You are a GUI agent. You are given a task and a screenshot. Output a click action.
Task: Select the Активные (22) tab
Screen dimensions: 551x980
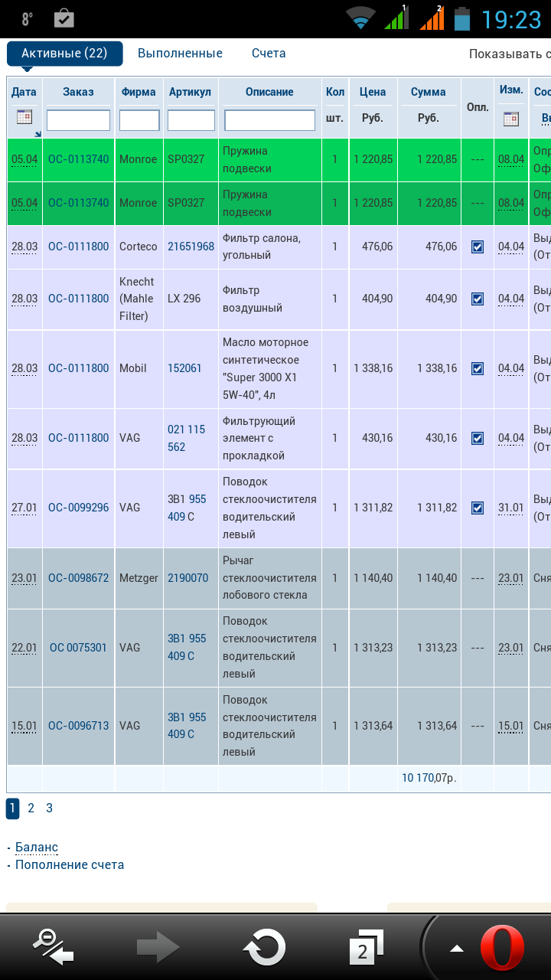click(x=64, y=54)
